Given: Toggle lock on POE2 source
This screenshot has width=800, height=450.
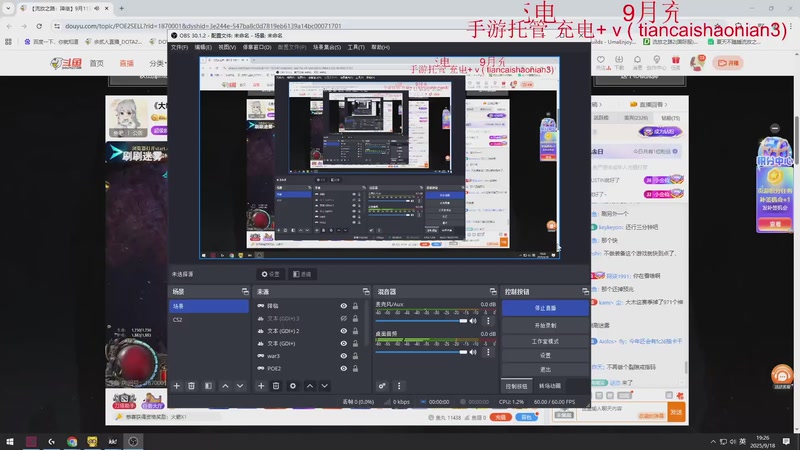Looking at the screenshot, I should point(355,368).
